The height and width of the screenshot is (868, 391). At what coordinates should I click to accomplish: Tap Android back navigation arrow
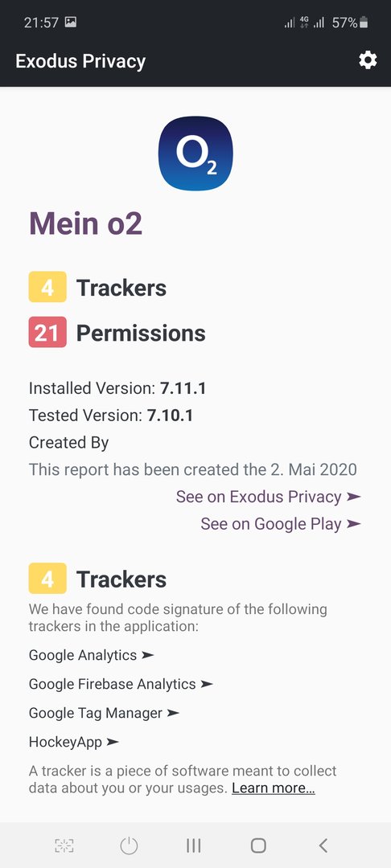pyautogui.click(x=323, y=845)
